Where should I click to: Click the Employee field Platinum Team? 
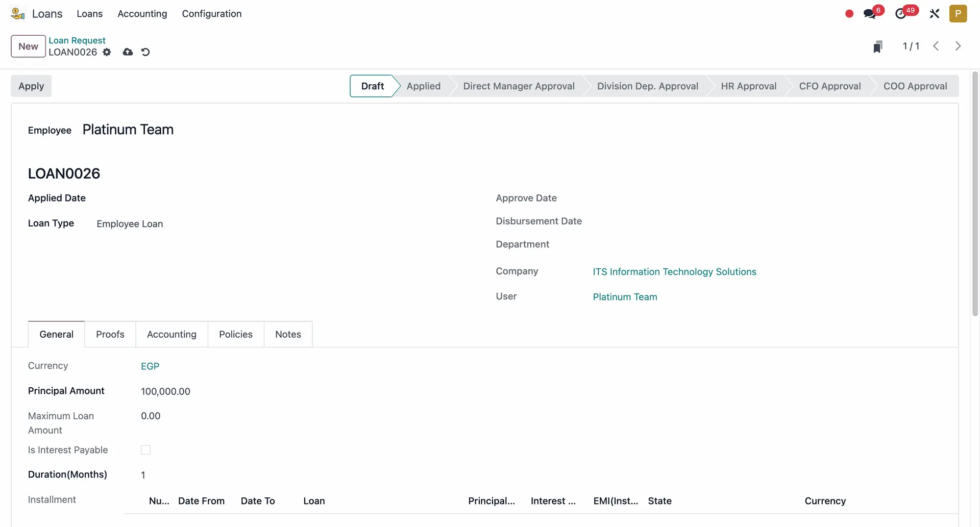128,130
